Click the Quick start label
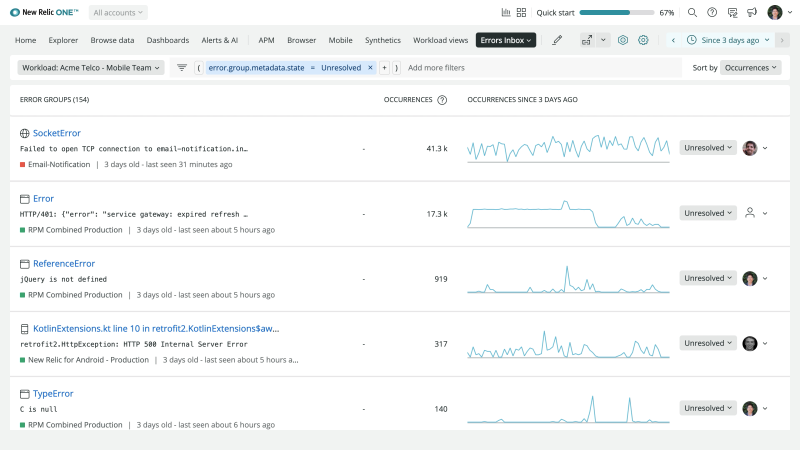 click(x=555, y=13)
